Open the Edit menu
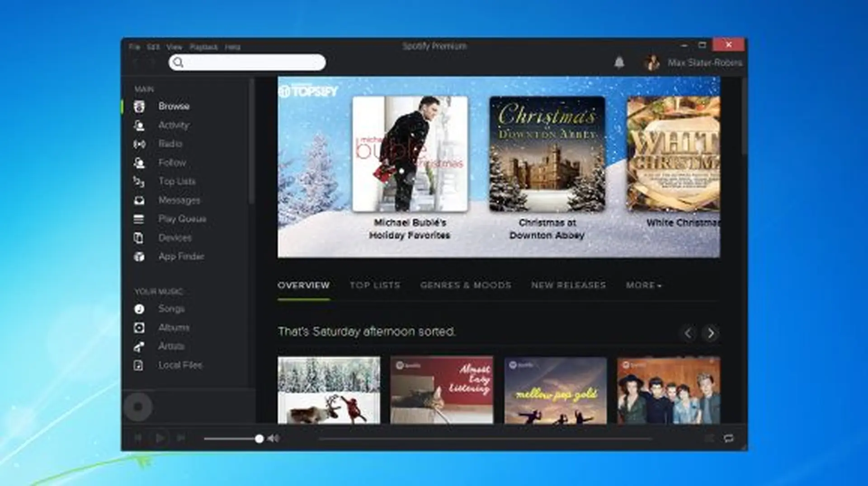 pyautogui.click(x=153, y=47)
